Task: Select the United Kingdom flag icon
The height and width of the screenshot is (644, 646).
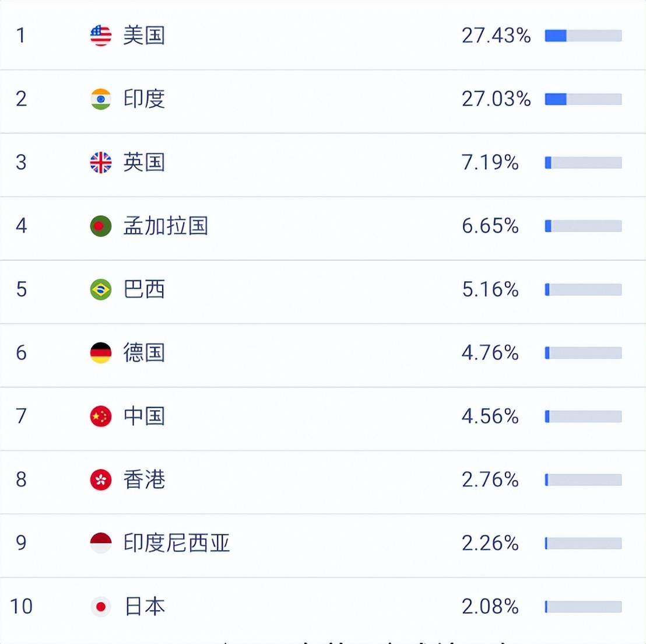Action: [101, 163]
